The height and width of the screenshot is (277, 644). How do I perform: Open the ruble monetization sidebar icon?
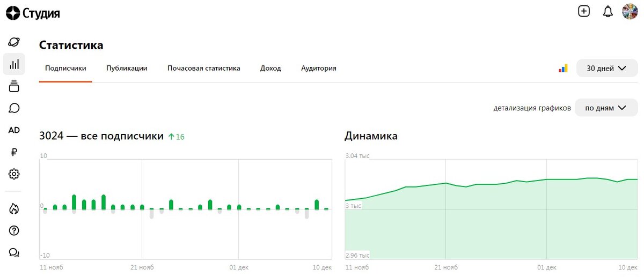(14, 152)
